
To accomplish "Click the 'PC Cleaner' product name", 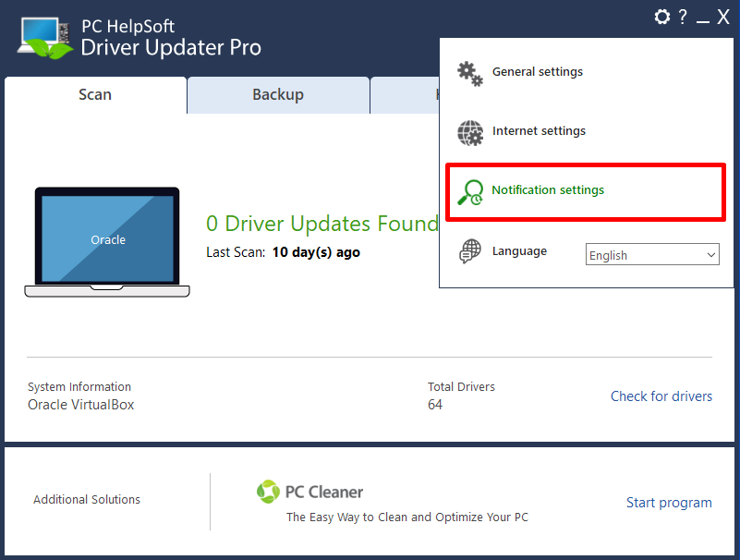I will (x=324, y=492).
